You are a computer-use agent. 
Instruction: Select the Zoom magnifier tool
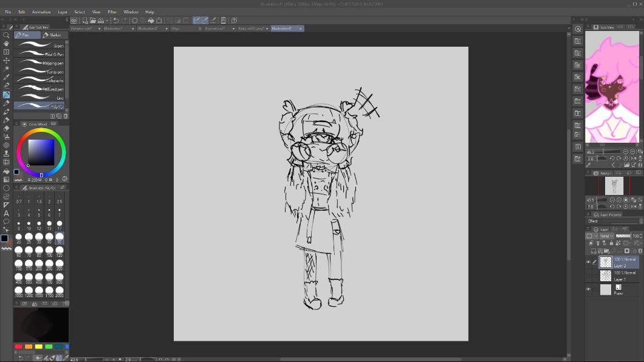click(6, 35)
